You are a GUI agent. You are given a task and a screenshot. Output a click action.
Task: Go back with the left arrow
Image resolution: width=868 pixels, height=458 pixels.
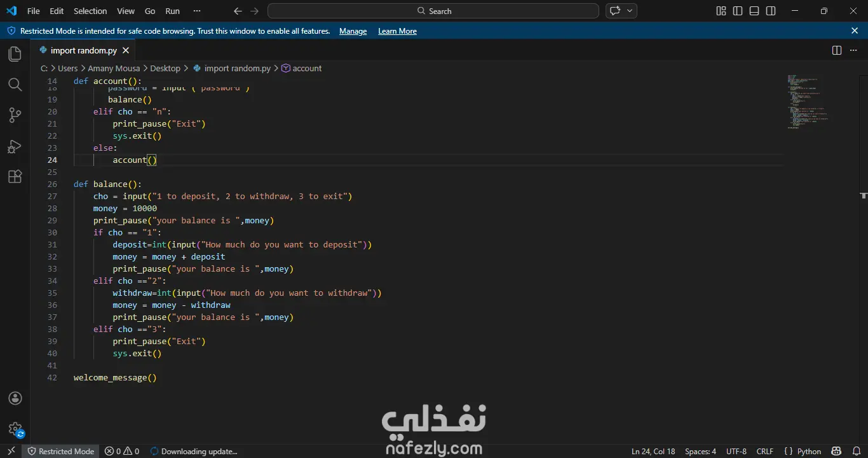click(x=238, y=11)
